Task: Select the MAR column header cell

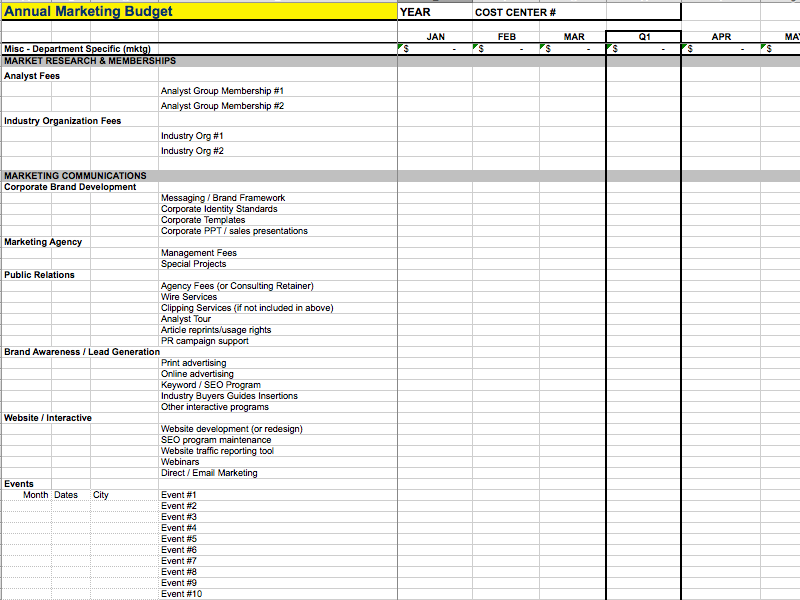Action: [574, 36]
